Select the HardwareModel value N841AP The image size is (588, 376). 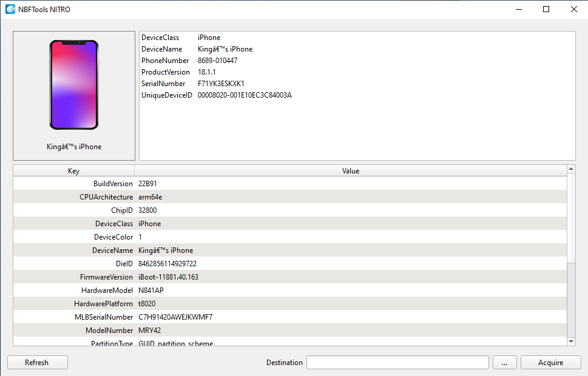point(150,290)
